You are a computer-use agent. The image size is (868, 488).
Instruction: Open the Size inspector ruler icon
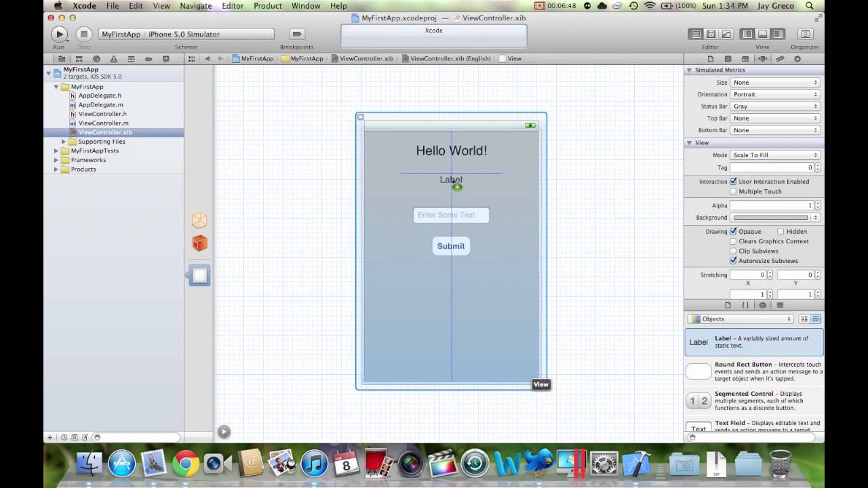780,59
